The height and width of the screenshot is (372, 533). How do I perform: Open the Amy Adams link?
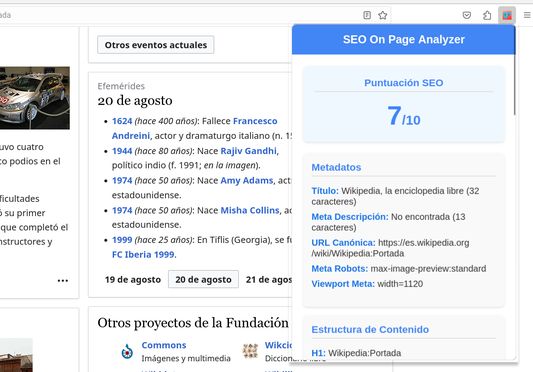pos(247,180)
